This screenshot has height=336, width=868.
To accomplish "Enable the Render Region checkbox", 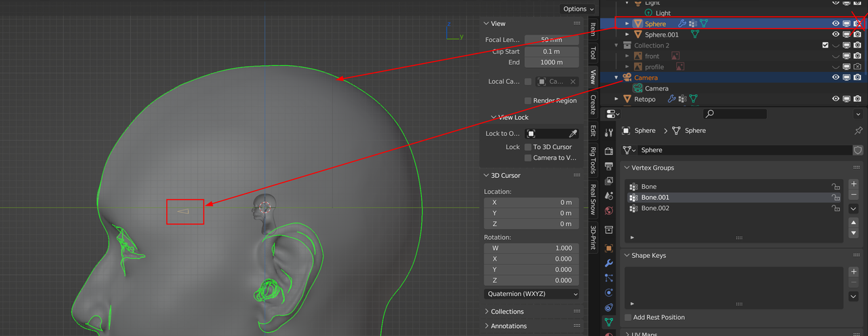I will coord(528,100).
